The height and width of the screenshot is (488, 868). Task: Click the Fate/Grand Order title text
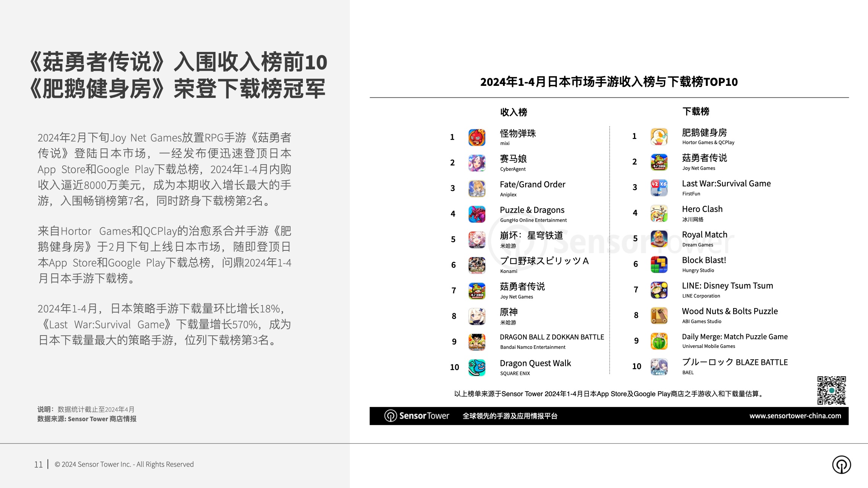(532, 185)
